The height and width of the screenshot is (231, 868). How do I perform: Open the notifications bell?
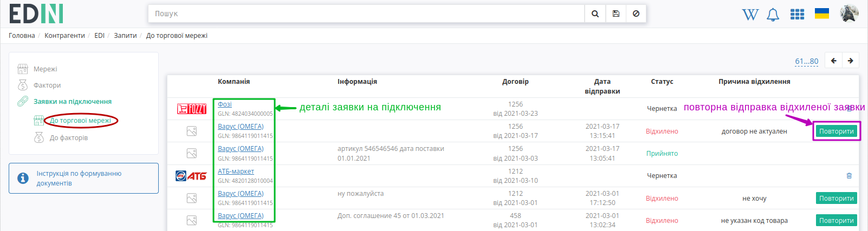(773, 15)
